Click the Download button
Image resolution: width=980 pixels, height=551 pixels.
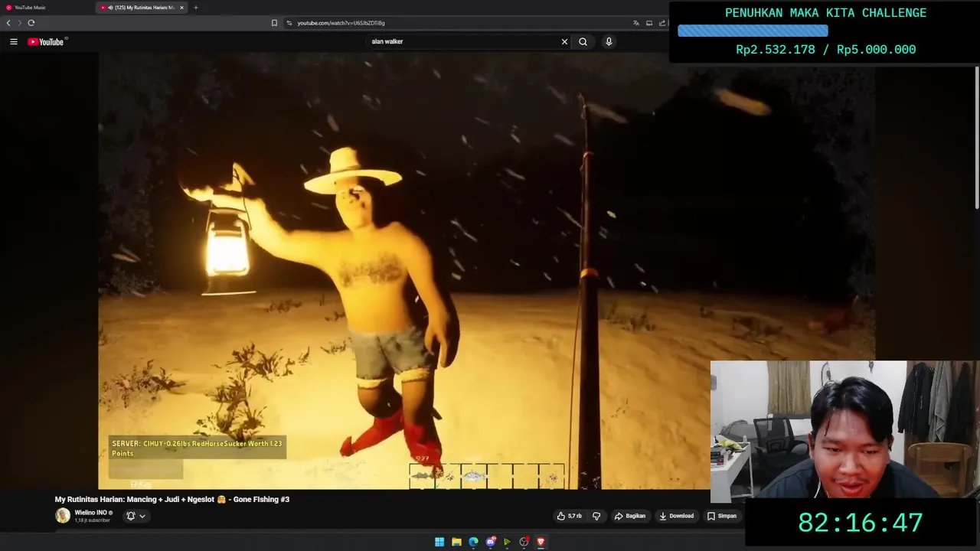point(676,516)
